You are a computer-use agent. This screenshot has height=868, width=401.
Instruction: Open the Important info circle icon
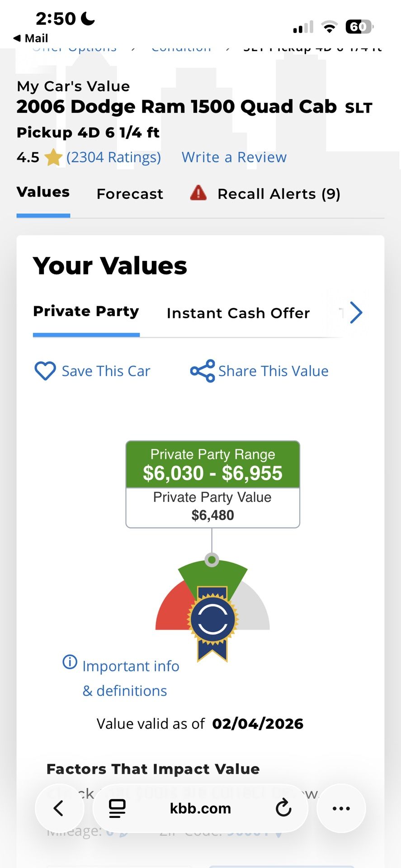(x=70, y=662)
